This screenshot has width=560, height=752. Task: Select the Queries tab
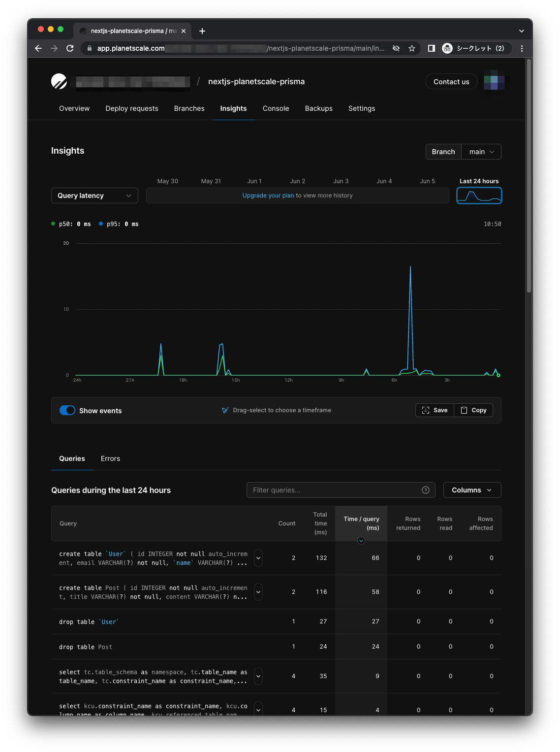click(x=72, y=458)
